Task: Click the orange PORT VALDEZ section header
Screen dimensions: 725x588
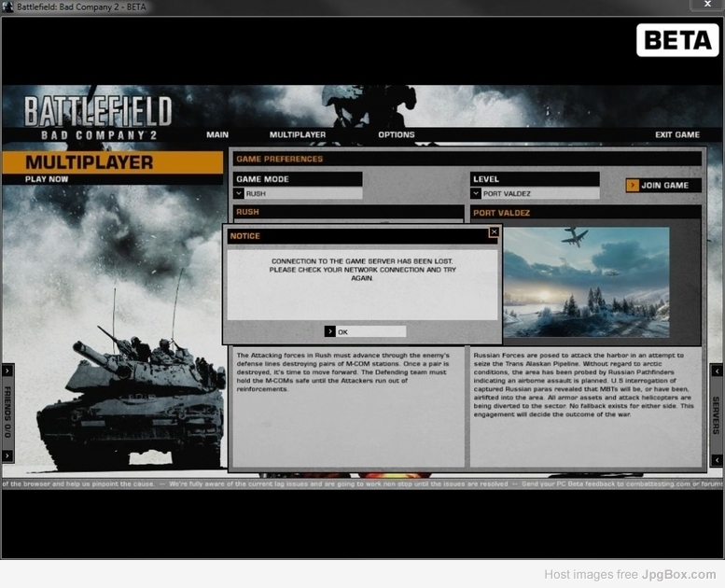Action: 585,213
